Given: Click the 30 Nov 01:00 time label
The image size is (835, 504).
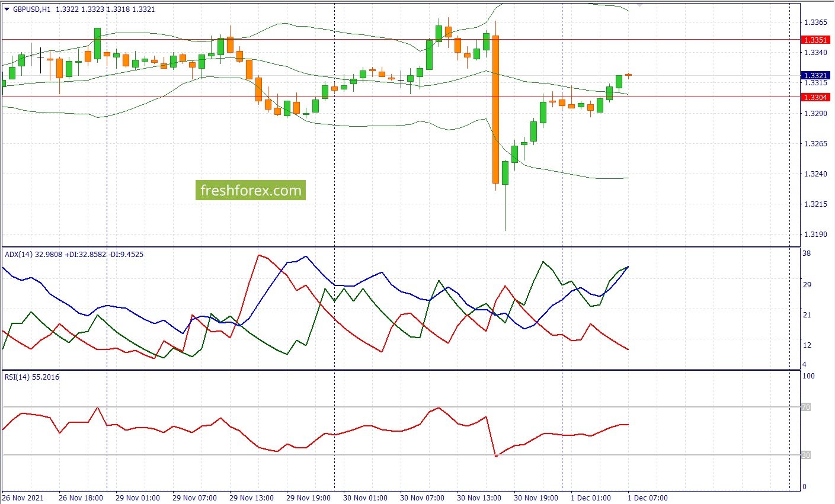Looking at the screenshot, I should [365, 498].
